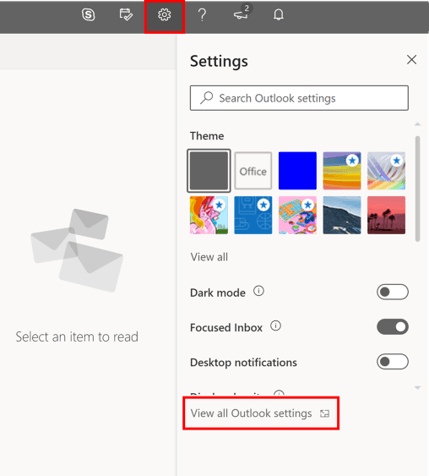The height and width of the screenshot is (476, 429).
Task: Open the My Day calendar-check icon
Action: coord(126,15)
